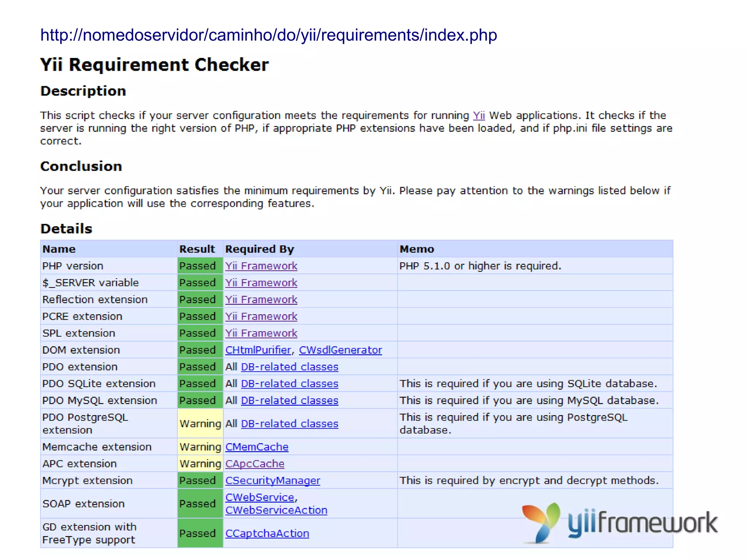Click Yii Framework link in PHP version row
The image size is (747, 560).
click(x=261, y=266)
